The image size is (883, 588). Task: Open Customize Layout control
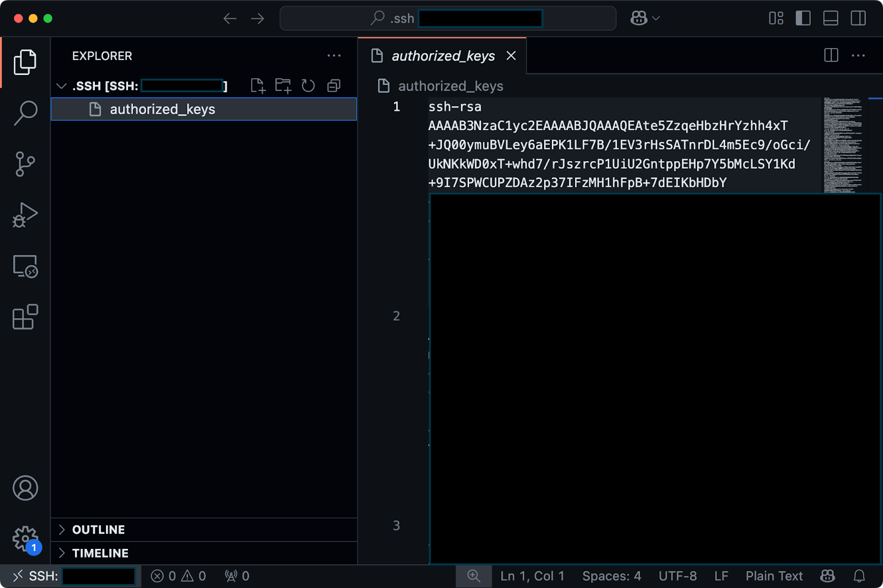click(776, 18)
